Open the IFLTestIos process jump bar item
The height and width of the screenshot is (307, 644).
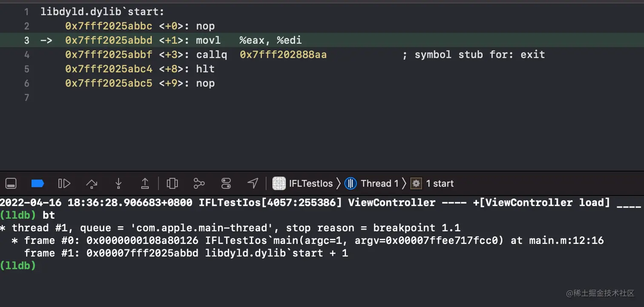point(310,184)
